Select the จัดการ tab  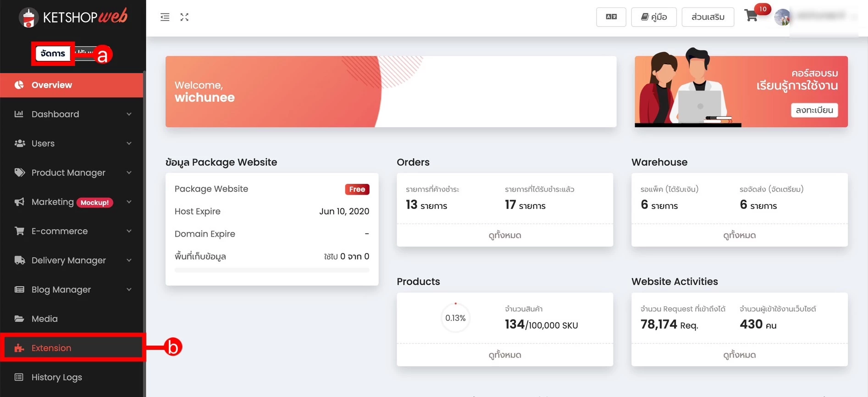click(53, 53)
